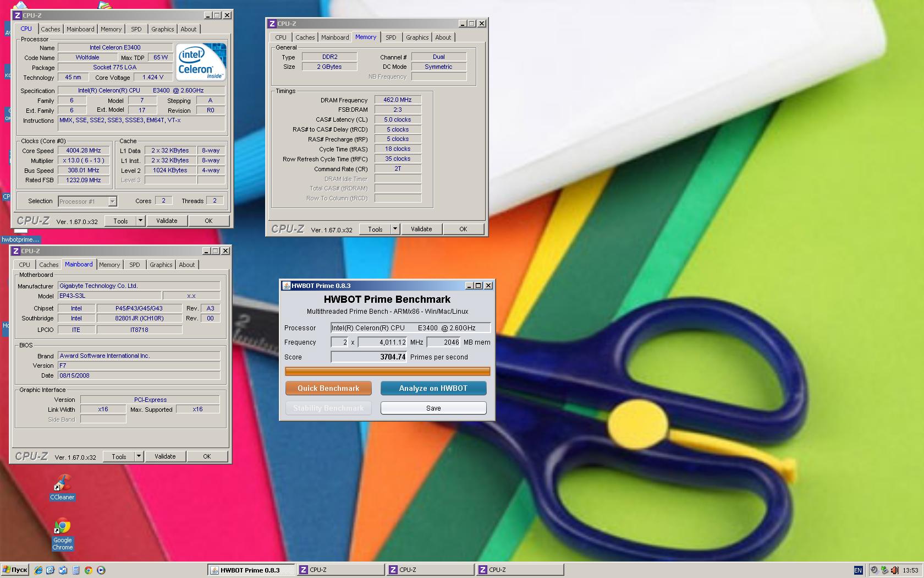
Task: Click the HWBOT Prime window title icon
Action: [x=286, y=286]
